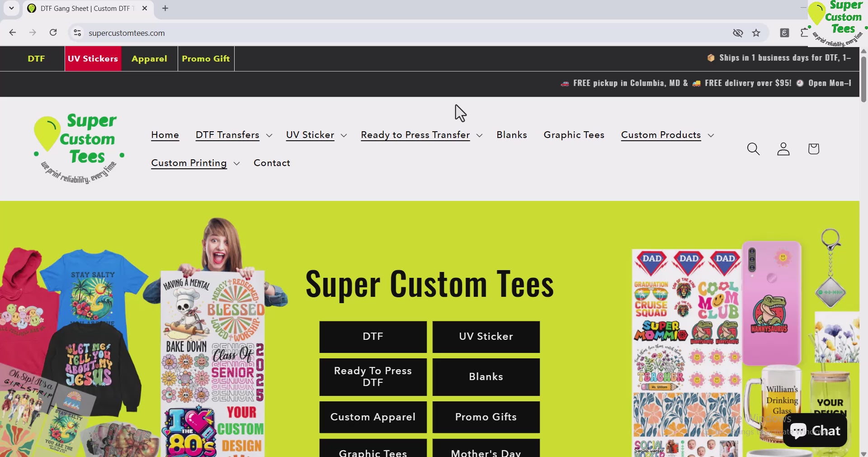Open the site search magnifier icon

(x=753, y=149)
